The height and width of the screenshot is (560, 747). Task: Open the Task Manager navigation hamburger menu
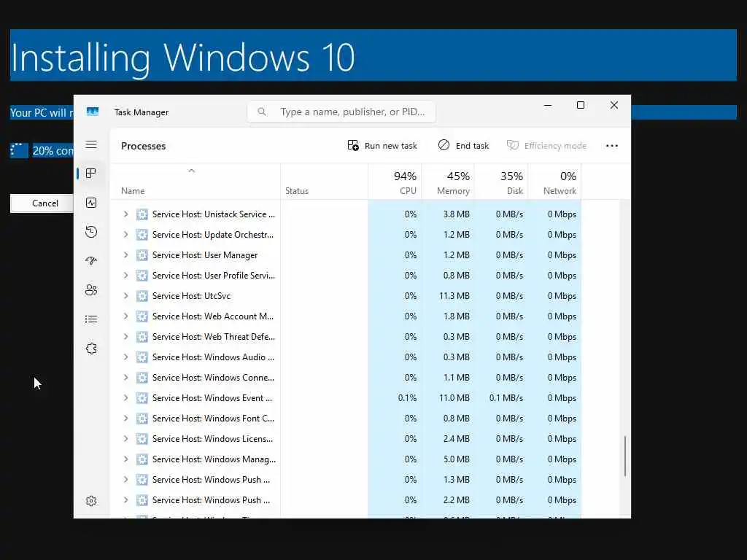[x=91, y=144]
